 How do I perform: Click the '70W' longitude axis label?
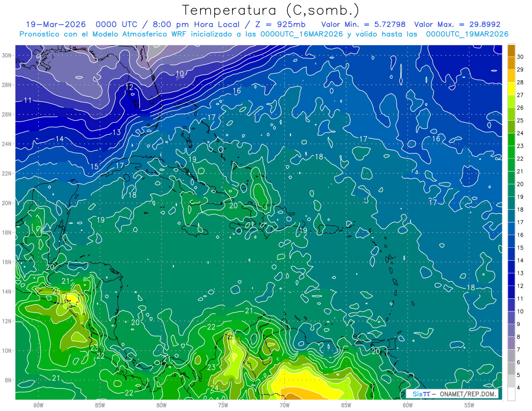pyautogui.click(x=285, y=405)
